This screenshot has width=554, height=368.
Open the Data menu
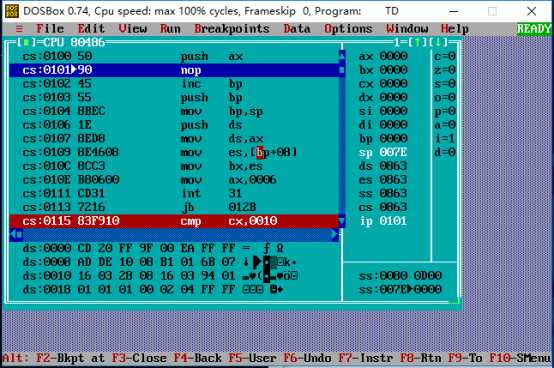(297, 29)
